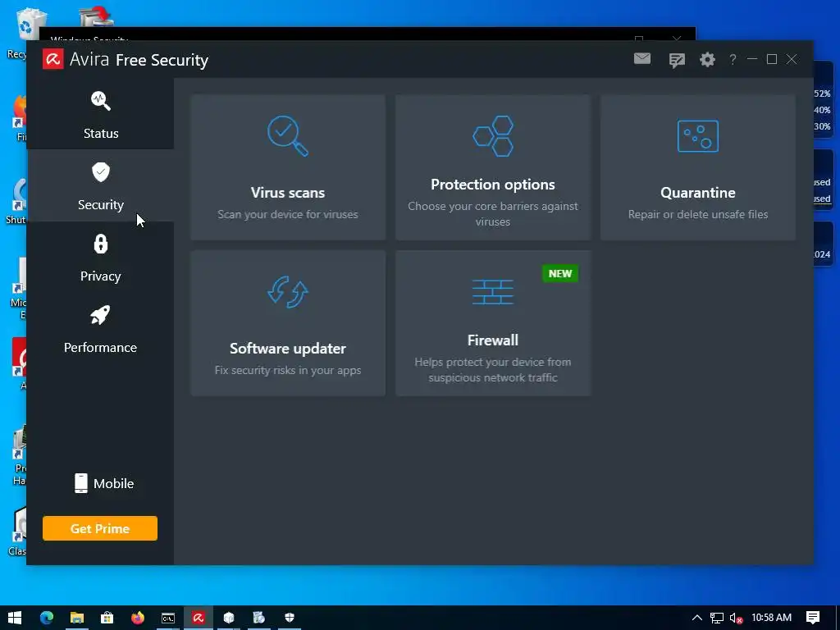Show hidden system tray icons chevron
This screenshot has height=630, width=840.
tap(697, 618)
